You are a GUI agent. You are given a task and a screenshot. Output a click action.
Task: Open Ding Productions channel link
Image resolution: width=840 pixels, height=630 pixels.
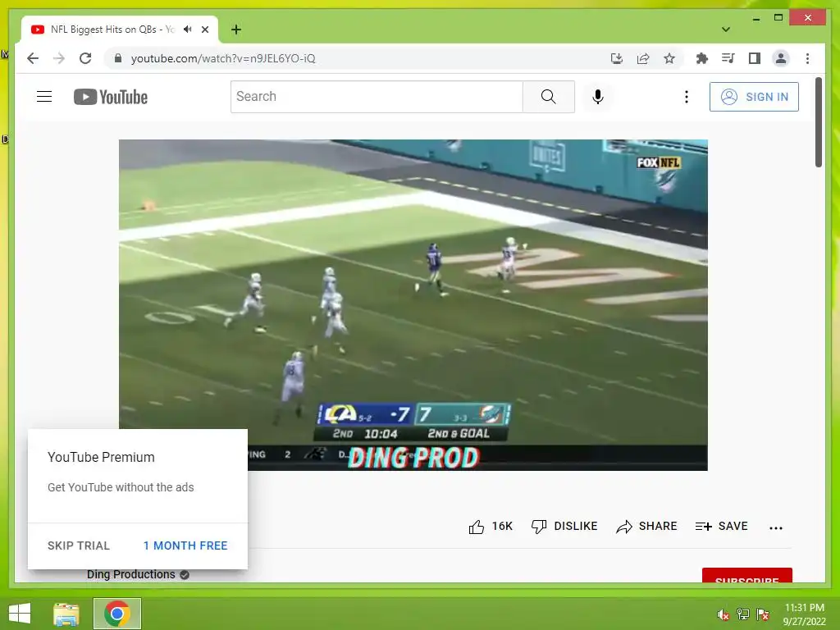130,574
